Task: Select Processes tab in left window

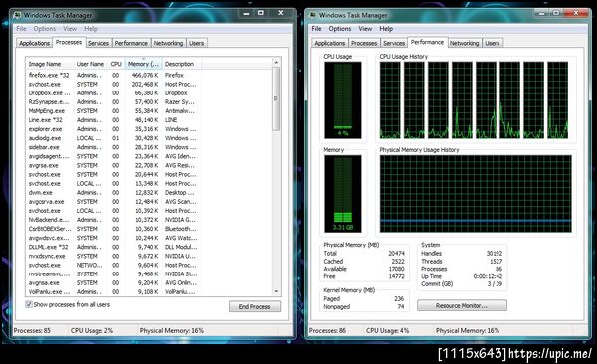Action: pyautogui.click(x=69, y=42)
